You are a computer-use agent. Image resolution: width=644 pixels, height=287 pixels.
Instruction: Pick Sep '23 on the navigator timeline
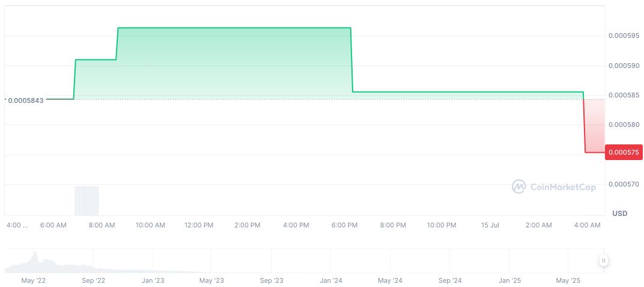(x=272, y=280)
